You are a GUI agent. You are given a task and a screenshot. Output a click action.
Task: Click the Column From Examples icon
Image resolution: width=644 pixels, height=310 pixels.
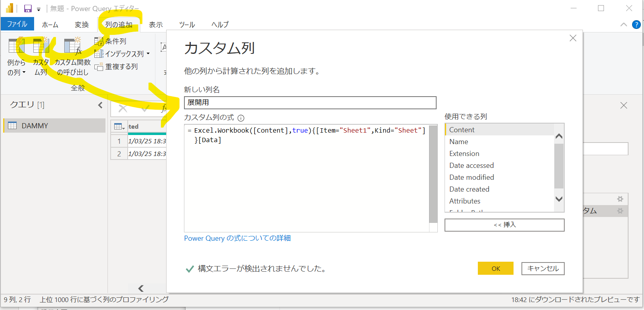point(16,46)
